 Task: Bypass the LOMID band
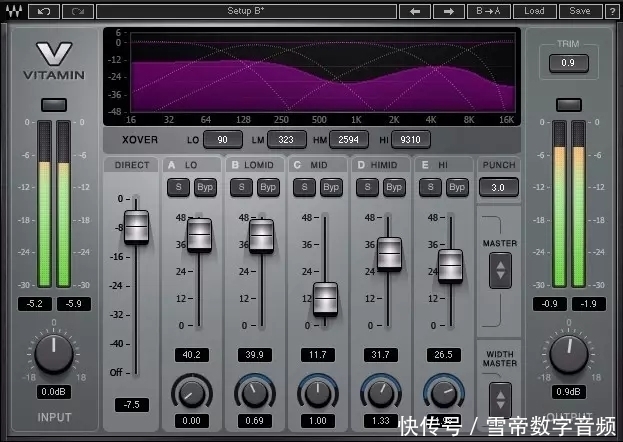(268, 187)
